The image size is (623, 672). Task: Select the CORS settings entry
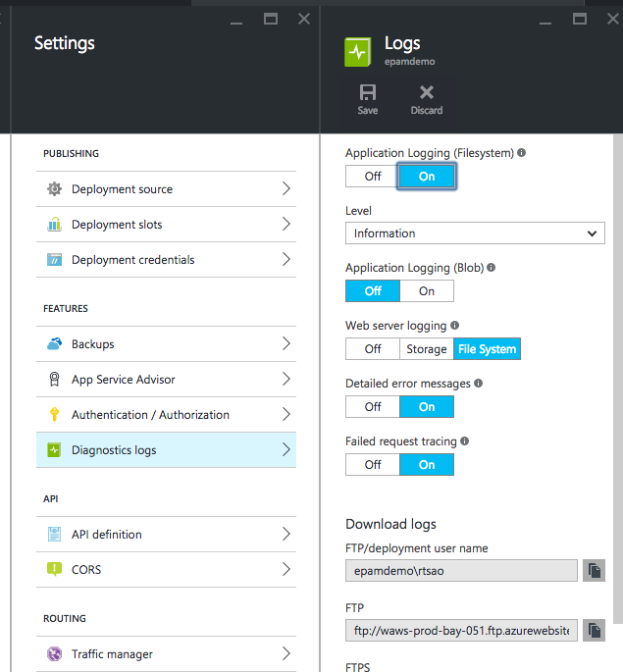coord(166,570)
